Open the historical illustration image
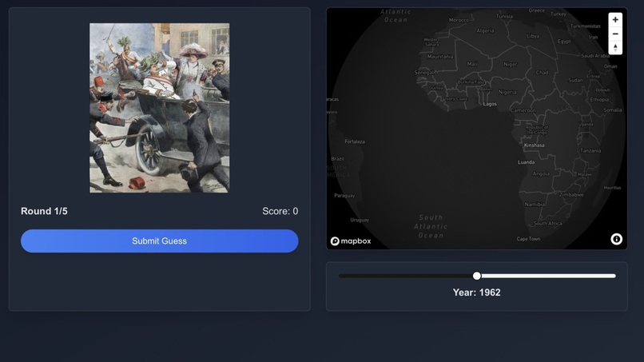This screenshot has height=362, width=644. click(159, 108)
